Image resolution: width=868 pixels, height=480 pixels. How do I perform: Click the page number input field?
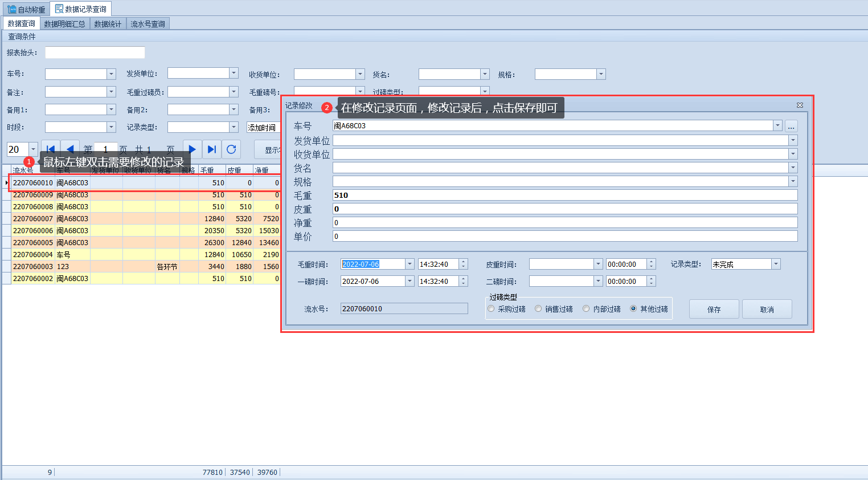pos(105,149)
